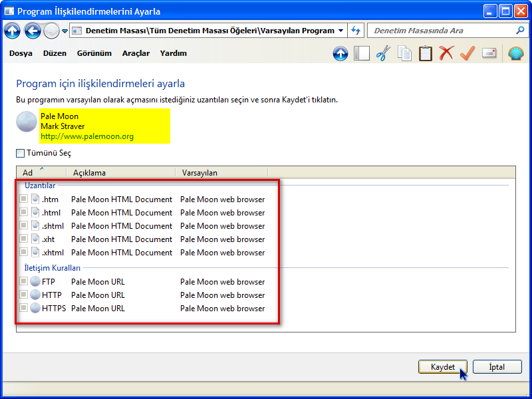The image size is (532, 399).
Task: Toggle the HTTPS protocol checkbox
Action: (23, 308)
